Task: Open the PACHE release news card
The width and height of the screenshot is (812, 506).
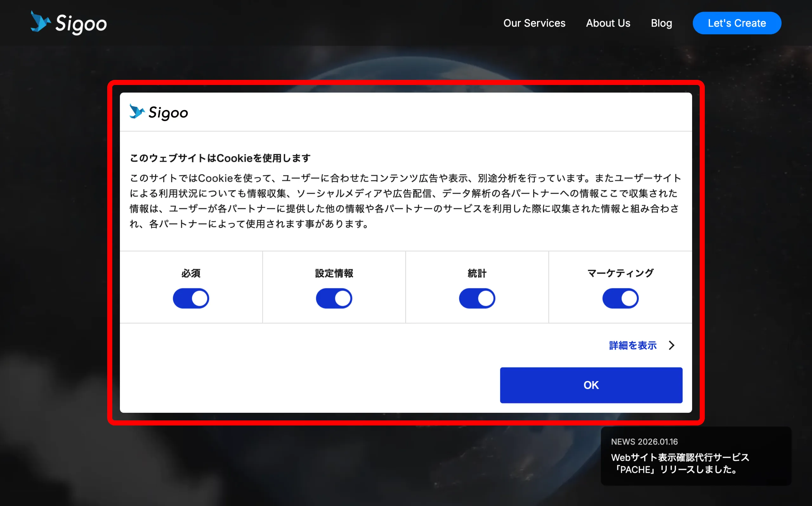Action: 696,456
